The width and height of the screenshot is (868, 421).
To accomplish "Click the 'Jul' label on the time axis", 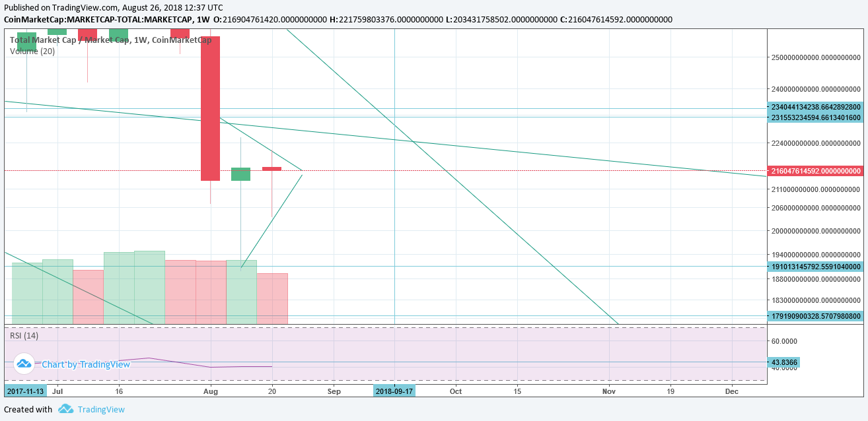I will tap(57, 391).
